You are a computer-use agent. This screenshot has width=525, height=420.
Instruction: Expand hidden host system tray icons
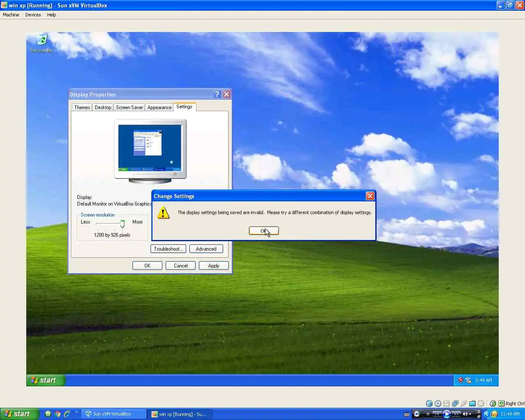[487, 414]
